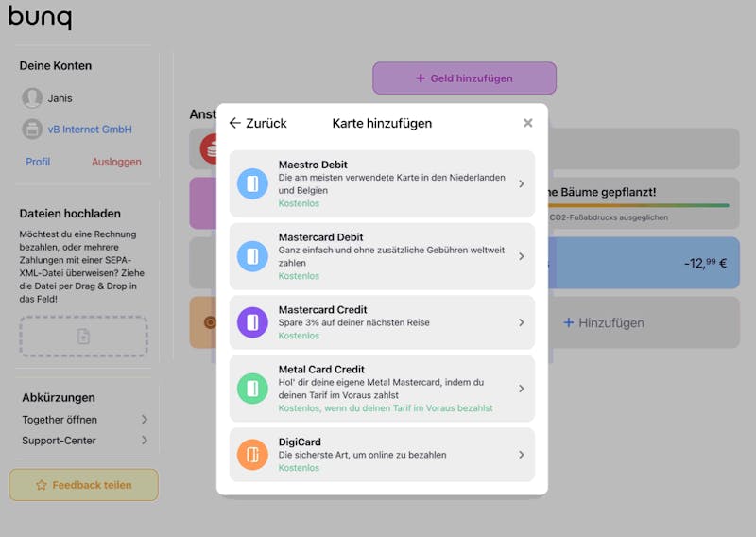The width and height of the screenshot is (756, 537).
Task: Click Kostenlos label under DigiCard
Action: [x=299, y=468]
